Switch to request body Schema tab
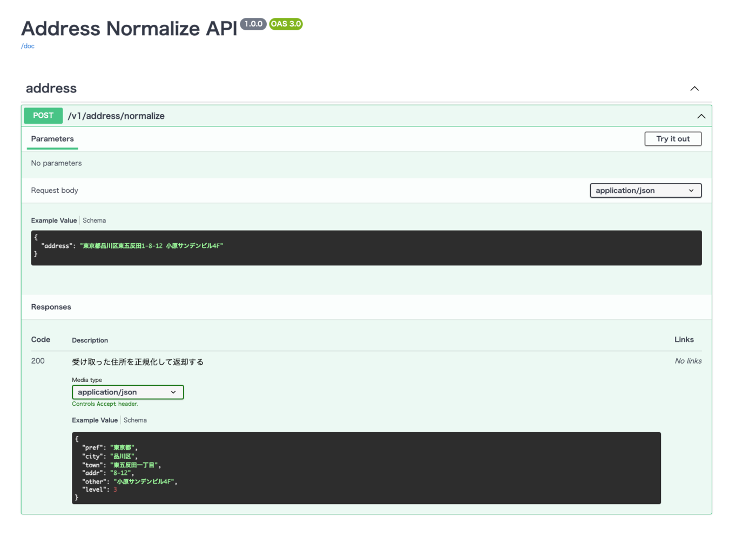The image size is (756, 550). pyautogui.click(x=94, y=220)
